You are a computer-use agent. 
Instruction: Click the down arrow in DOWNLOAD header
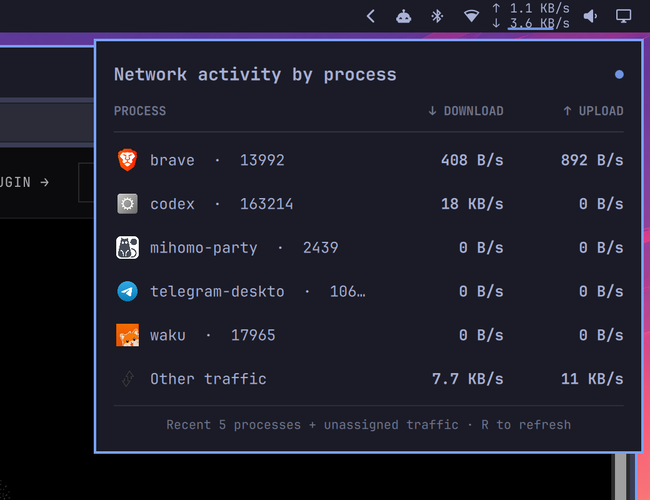coord(432,111)
